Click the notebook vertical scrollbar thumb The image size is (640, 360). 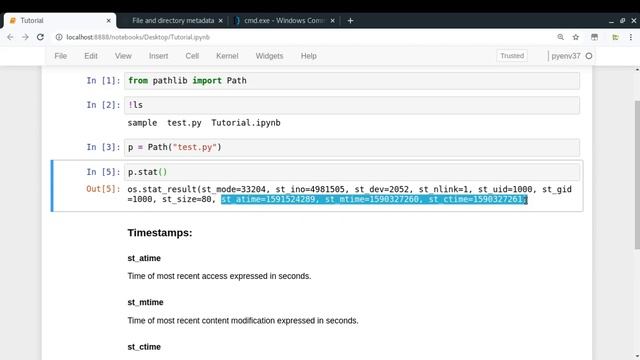point(637,174)
